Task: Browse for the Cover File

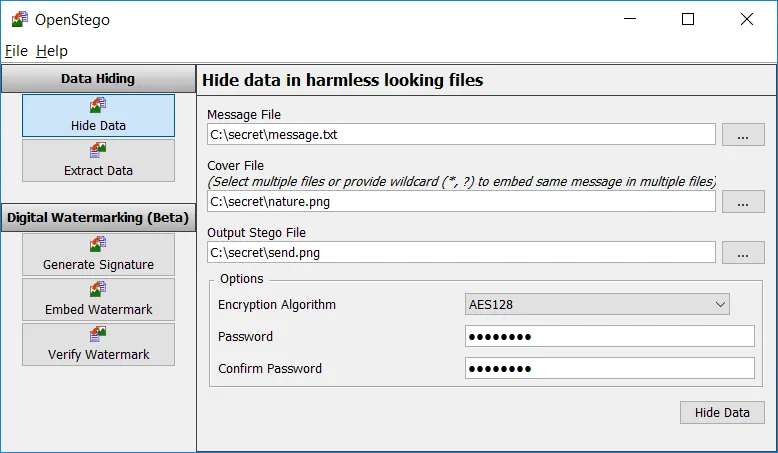Action: pyautogui.click(x=742, y=202)
